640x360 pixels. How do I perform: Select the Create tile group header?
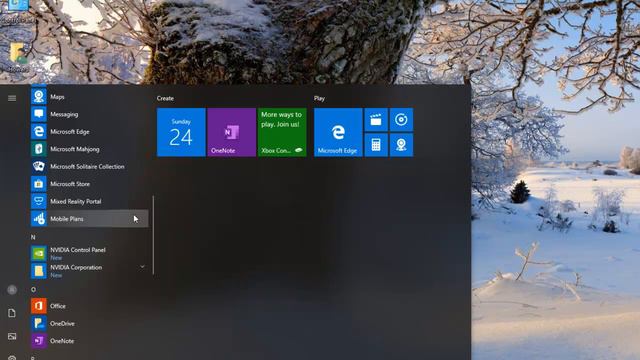coord(165,98)
